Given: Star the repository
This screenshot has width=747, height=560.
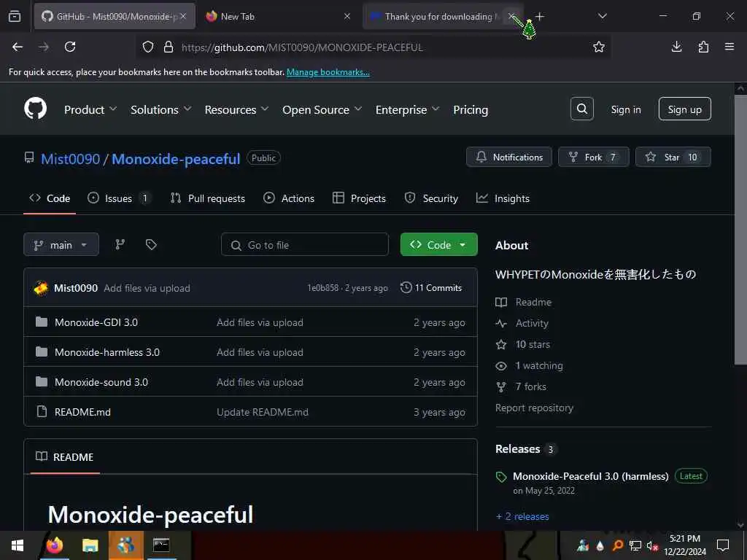Looking at the screenshot, I should coord(673,157).
